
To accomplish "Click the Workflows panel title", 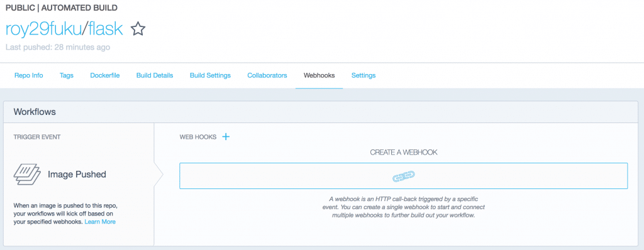I will pyautogui.click(x=35, y=112).
